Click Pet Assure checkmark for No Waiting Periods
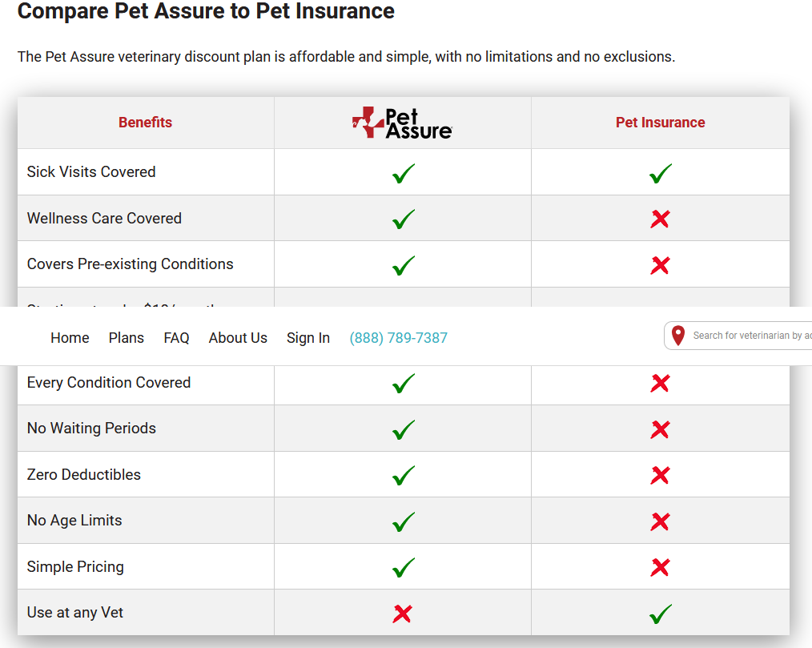812x648 pixels. 404,429
